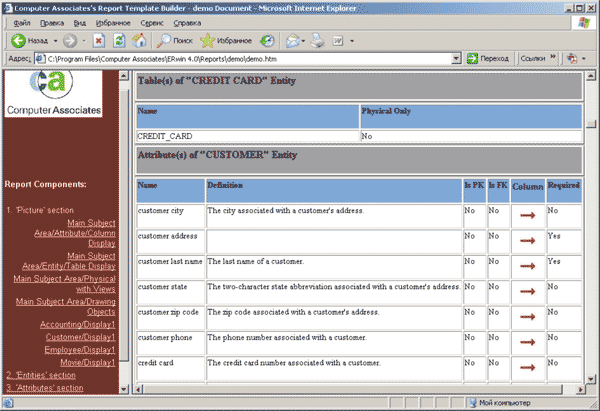This screenshot has width=600, height=411.
Task: Expand the Ссылки links chevron
Action: coord(553,57)
